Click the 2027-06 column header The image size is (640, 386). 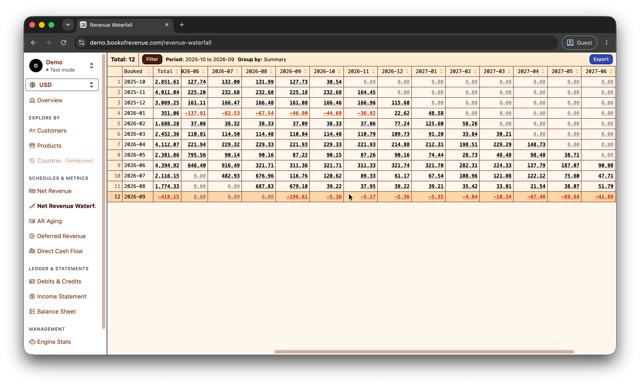[598, 71]
